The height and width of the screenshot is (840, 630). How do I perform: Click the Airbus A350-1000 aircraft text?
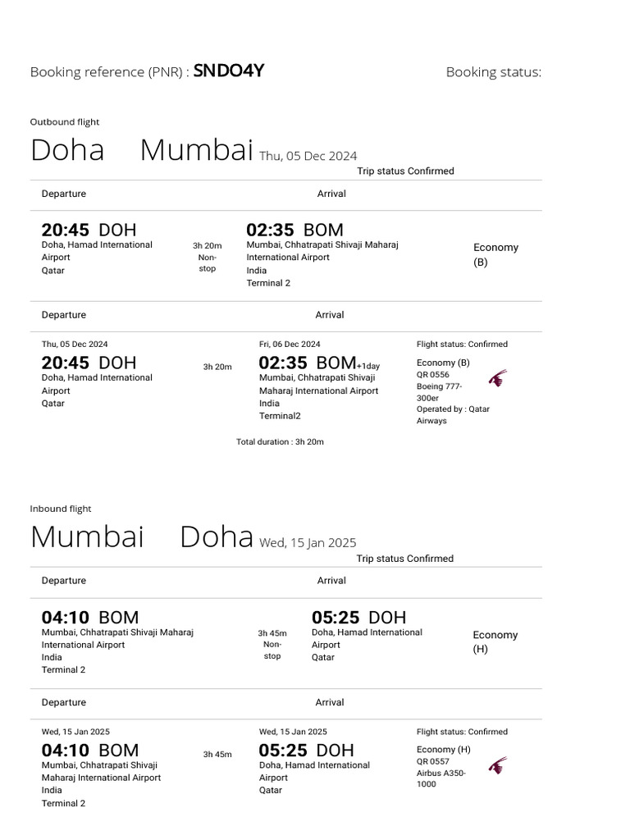point(441,778)
